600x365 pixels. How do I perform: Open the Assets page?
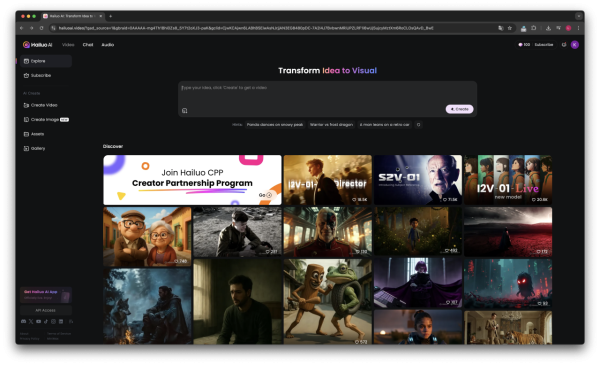[x=34, y=134]
